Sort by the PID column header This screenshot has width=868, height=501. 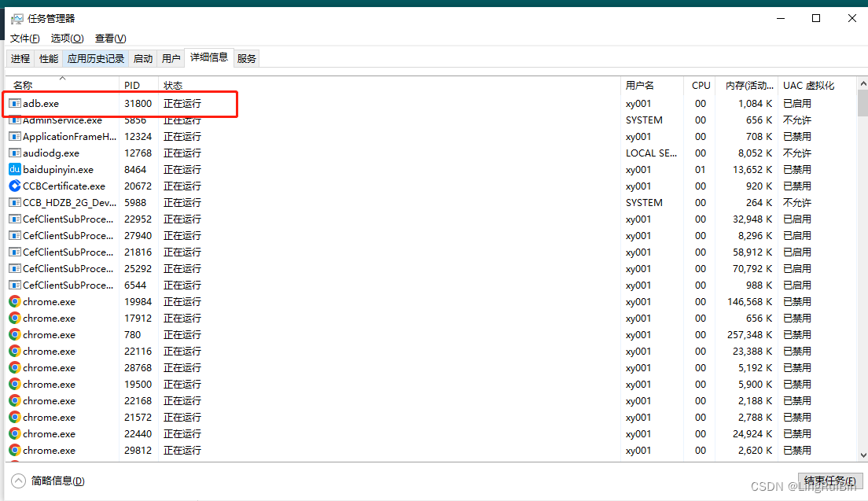138,85
